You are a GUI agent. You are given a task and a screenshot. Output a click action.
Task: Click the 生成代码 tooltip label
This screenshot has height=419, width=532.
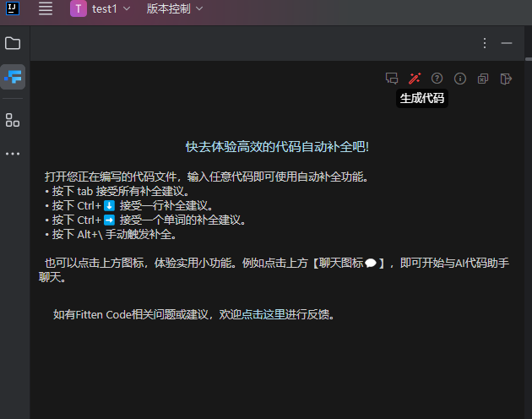[x=422, y=98]
